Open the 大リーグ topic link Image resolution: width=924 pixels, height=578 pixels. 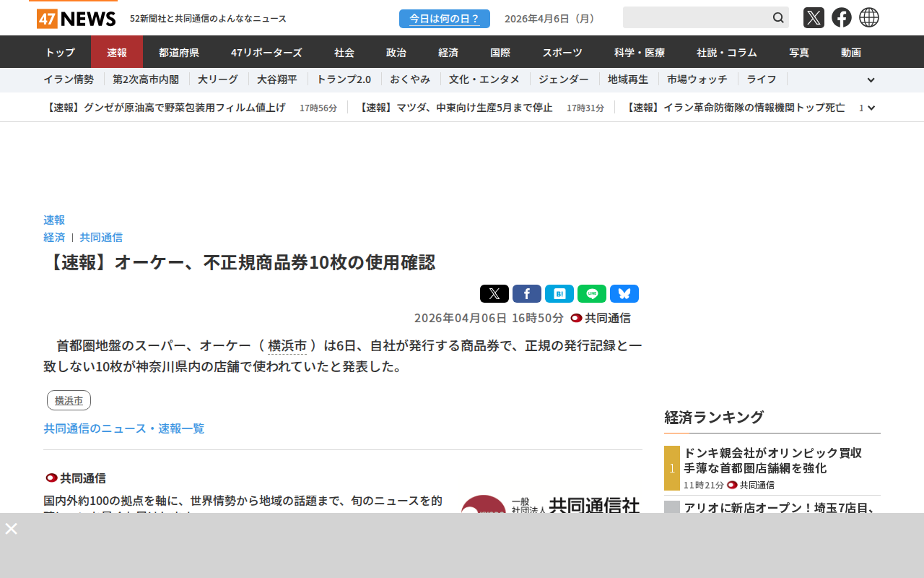[x=219, y=79]
